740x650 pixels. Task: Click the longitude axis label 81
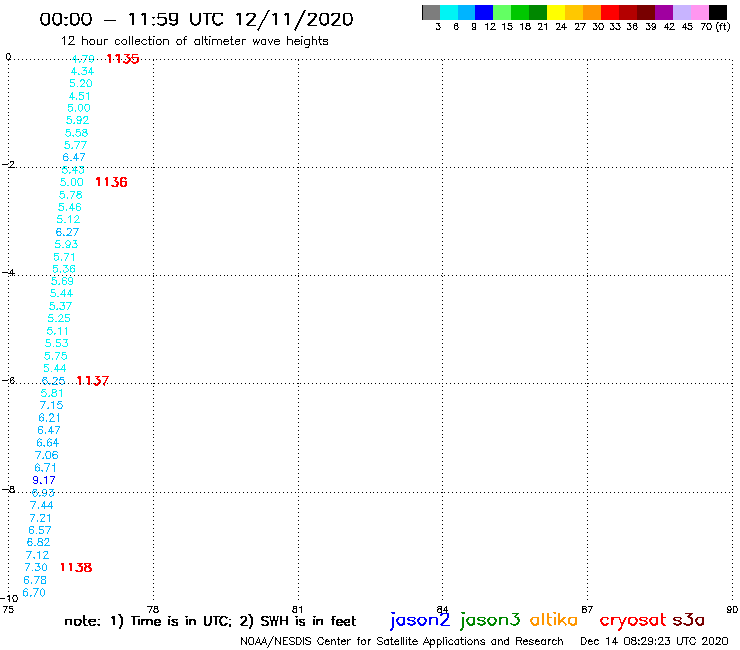click(297, 609)
